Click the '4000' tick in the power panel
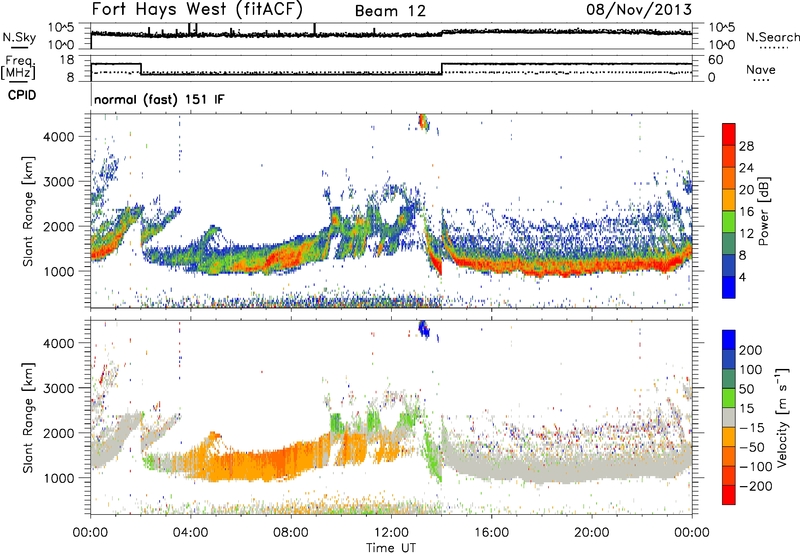Viewport: 800px width, 554px height. pyautogui.click(x=58, y=137)
